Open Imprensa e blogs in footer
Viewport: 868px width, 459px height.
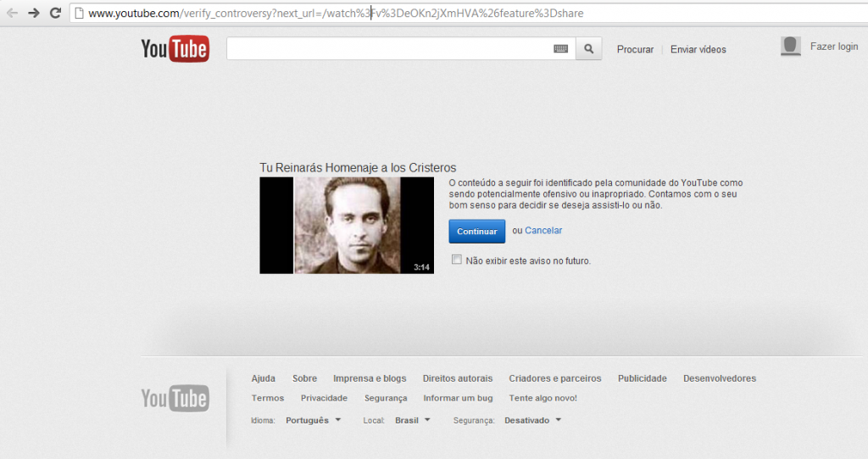(370, 378)
